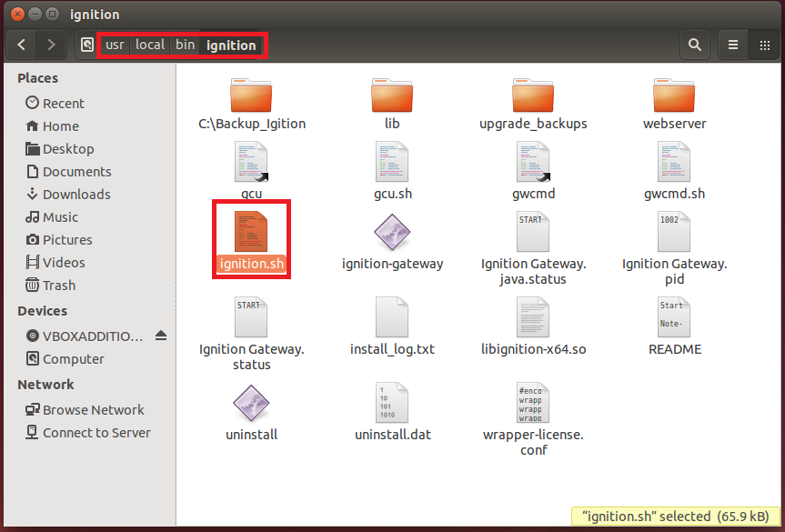This screenshot has width=785, height=532.
Task: Select VBOXADDITIO device in sidebar
Action: coord(84,336)
